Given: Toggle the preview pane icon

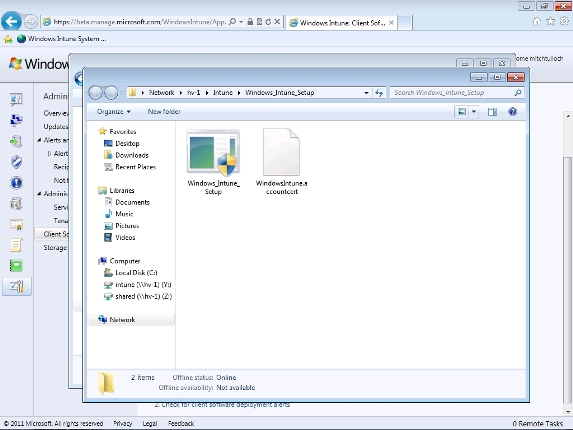Looking at the screenshot, I should [492, 112].
